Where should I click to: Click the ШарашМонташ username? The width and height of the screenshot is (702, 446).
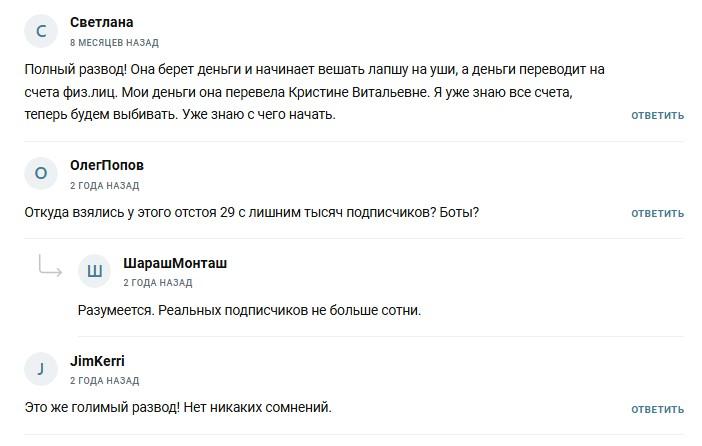click(x=175, y=263)
